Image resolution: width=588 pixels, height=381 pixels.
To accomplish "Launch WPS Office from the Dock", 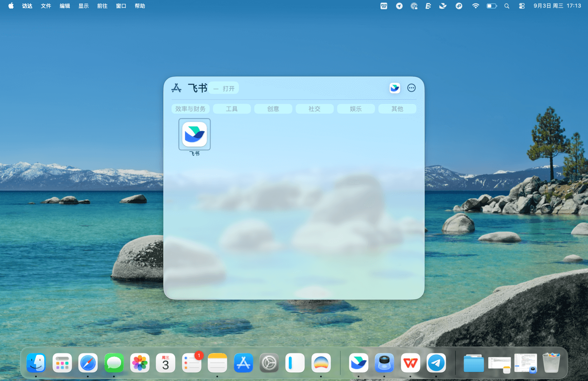I will [x=410, y=363].
